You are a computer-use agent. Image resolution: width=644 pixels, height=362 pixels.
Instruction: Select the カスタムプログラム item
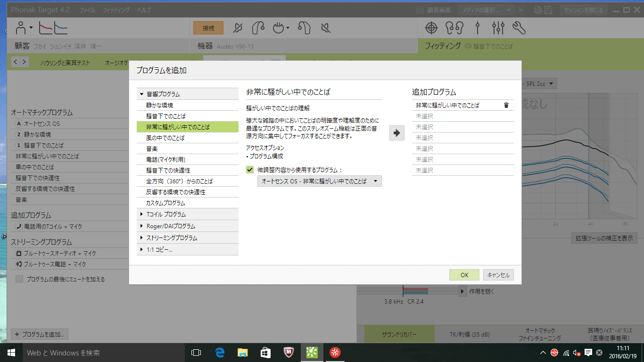click(188, 203)
